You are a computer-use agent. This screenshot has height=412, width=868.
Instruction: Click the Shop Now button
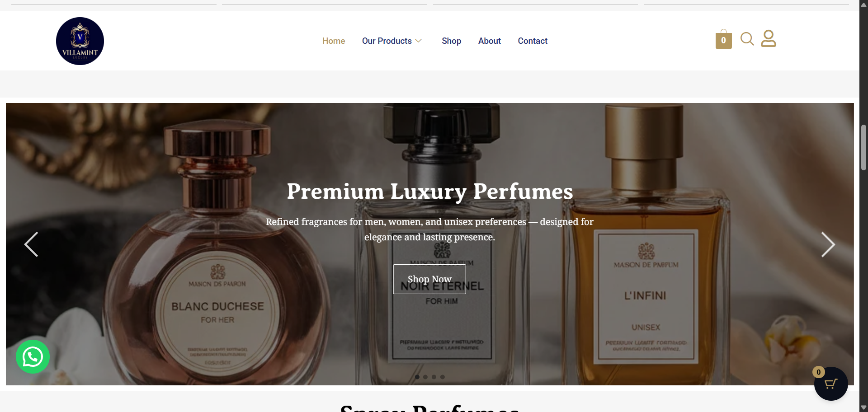[x=429, y=279]
